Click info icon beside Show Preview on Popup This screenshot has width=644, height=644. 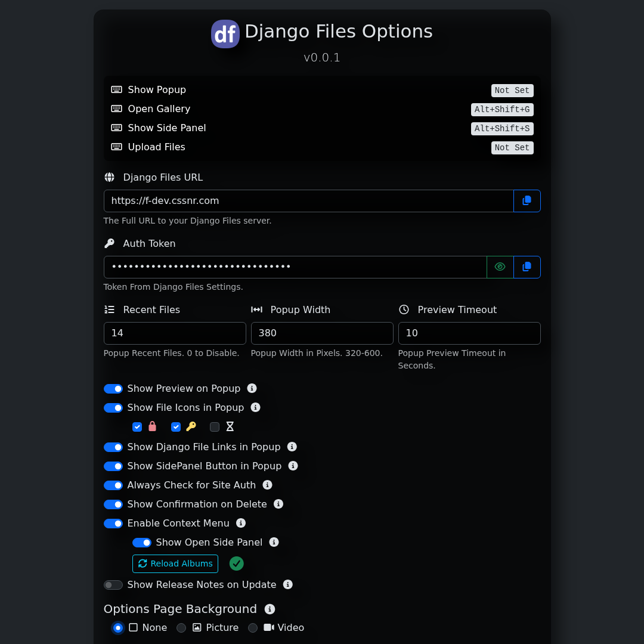252,388
